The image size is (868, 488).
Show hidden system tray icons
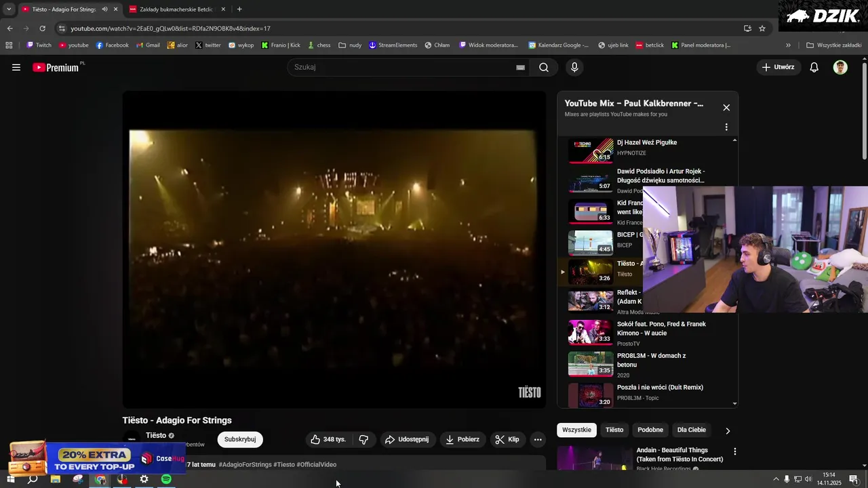[x=776, y=479]
